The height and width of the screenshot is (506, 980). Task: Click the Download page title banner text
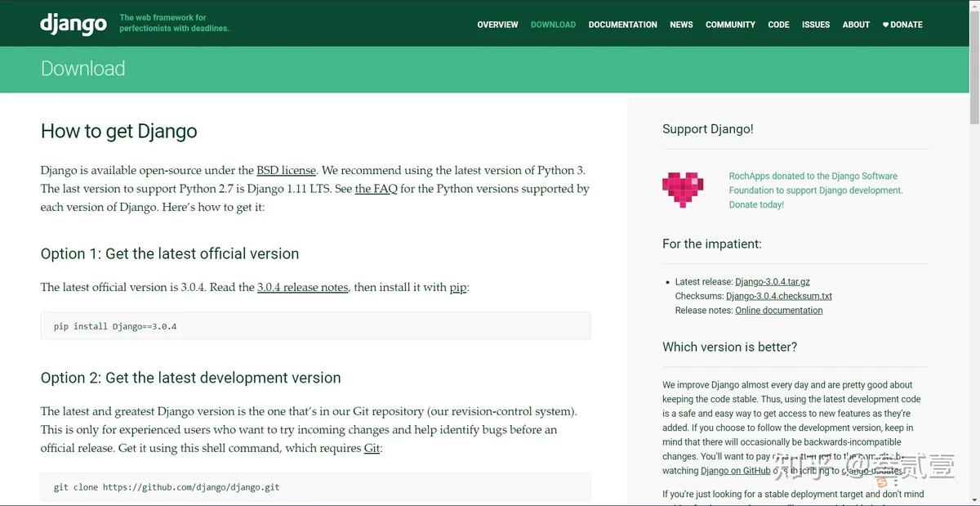pos(83,69)
